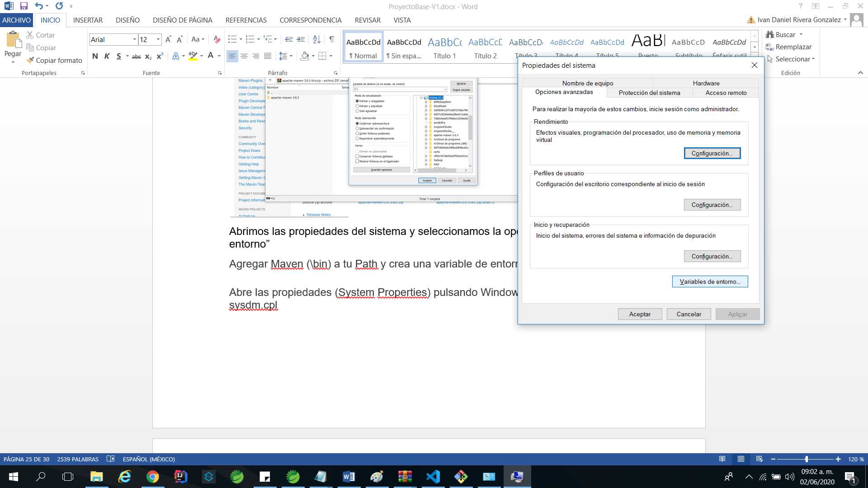Click the Variables de entorno button
Screen dimensions: 868x488
click(710, 282)
